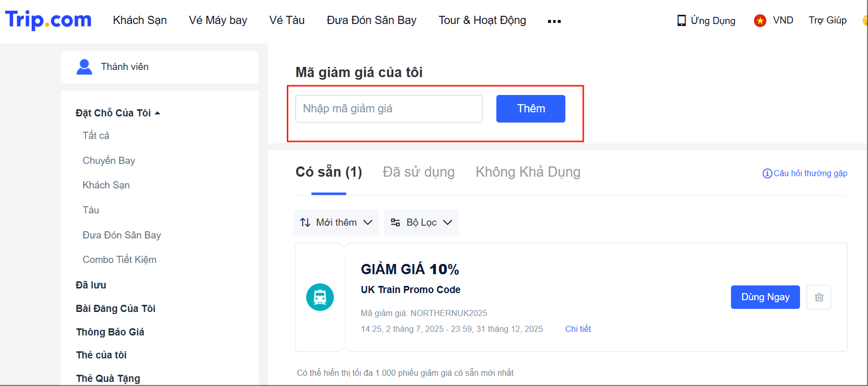Open Vé Máy bay in top navigation
The width and height of the screenshot is (868, 386).
(x=218, y=20)
